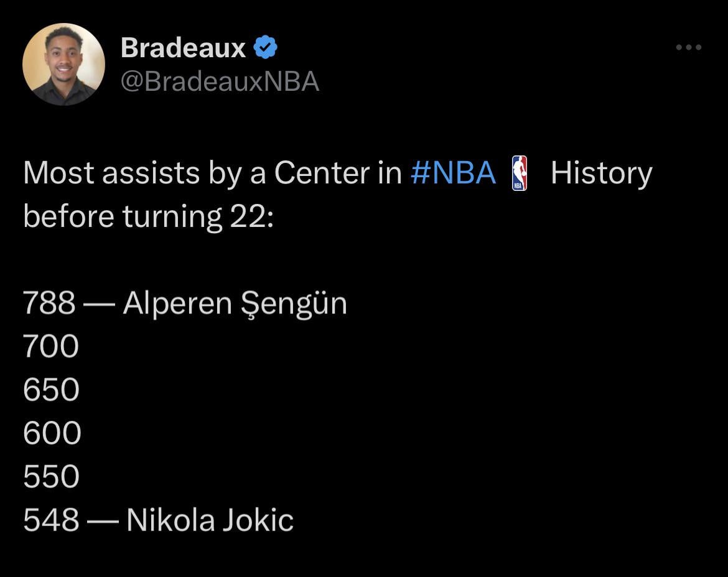Viewport: 728px width, 577px height.
Task: Click the Bradeaux display name
Action: (x=183, y=47)
